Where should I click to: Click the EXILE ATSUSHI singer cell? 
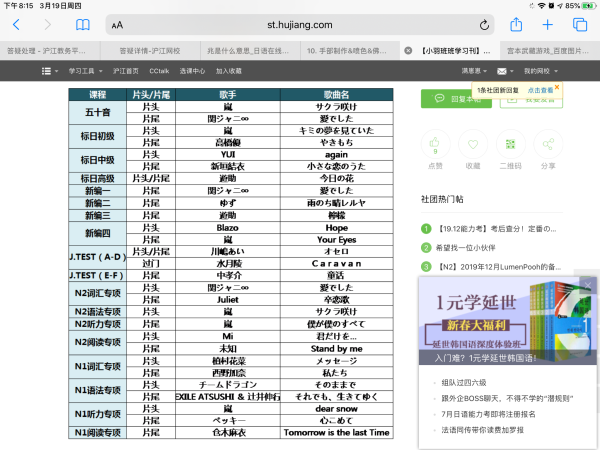click(x=228, y=397)
